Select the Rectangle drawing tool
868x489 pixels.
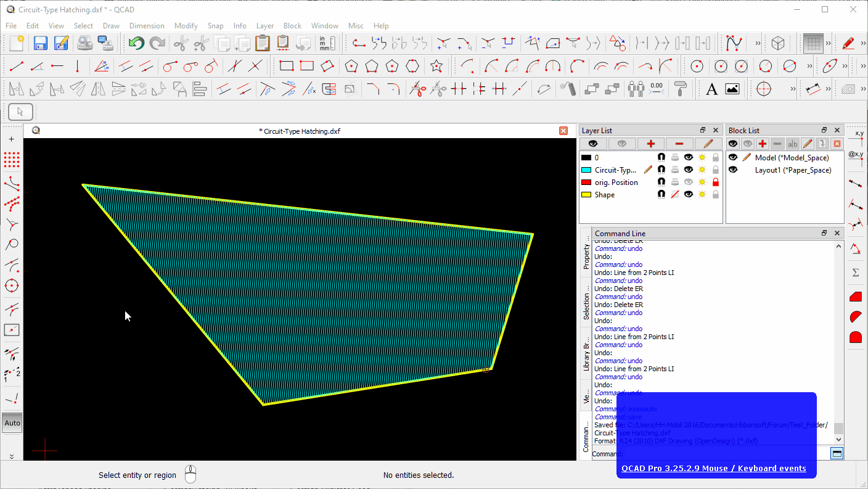tap(287, 65)
